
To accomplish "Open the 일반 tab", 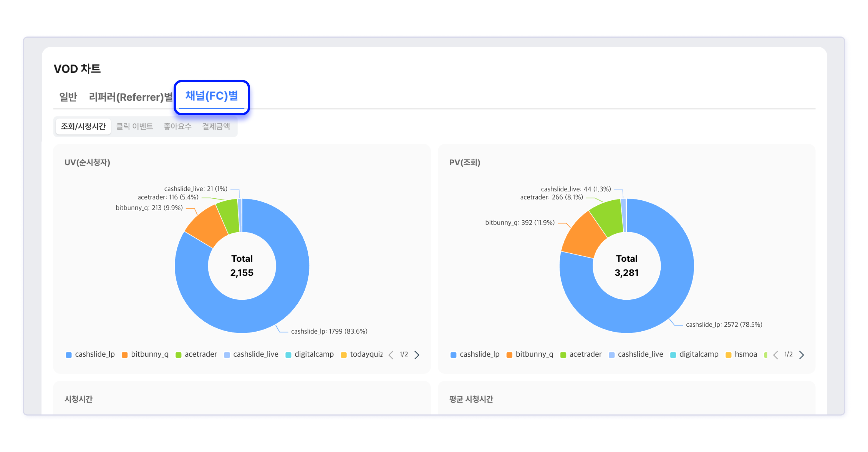I will point(68,97).
